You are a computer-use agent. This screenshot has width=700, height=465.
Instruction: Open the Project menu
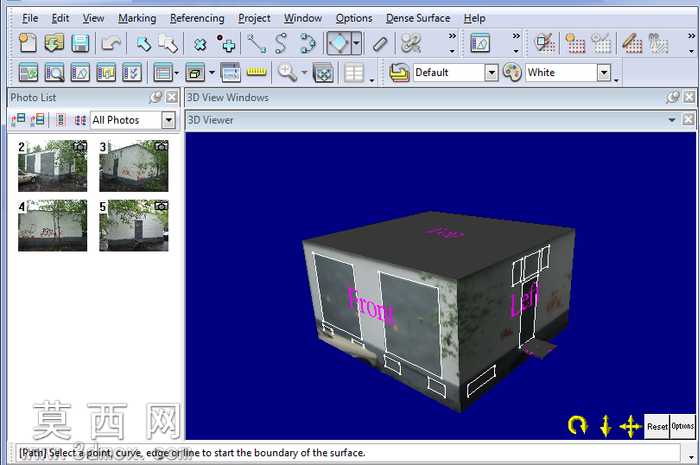[254, 18]
